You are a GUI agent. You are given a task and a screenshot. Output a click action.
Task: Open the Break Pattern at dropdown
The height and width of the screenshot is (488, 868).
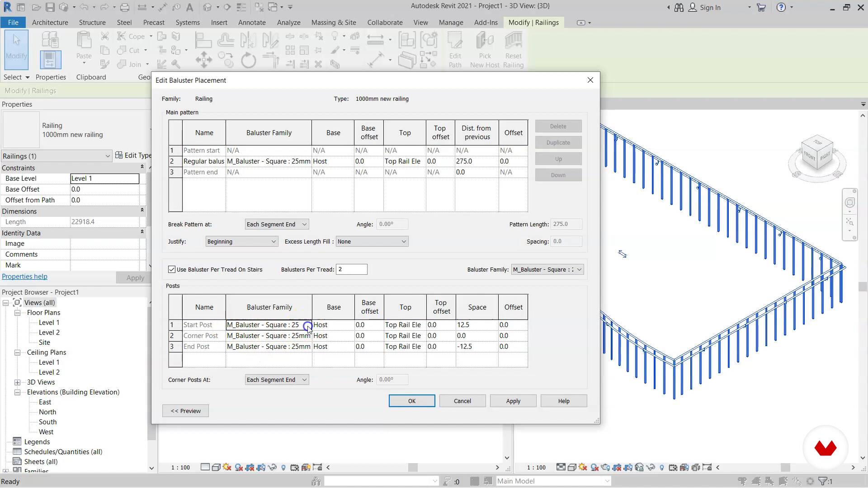(277, 224)
